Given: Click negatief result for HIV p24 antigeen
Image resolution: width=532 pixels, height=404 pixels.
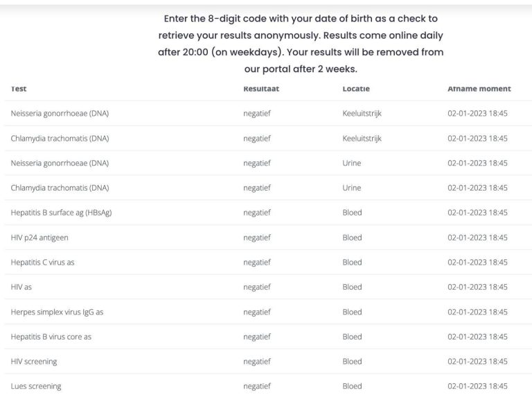Looking at the screenshot, I should click(257, 238).
